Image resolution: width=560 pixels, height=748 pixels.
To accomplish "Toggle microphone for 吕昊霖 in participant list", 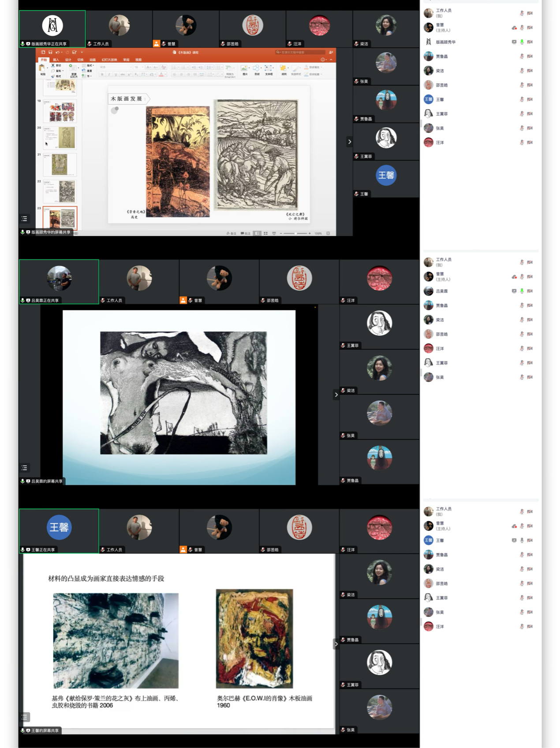I will (x=522, y=291).
